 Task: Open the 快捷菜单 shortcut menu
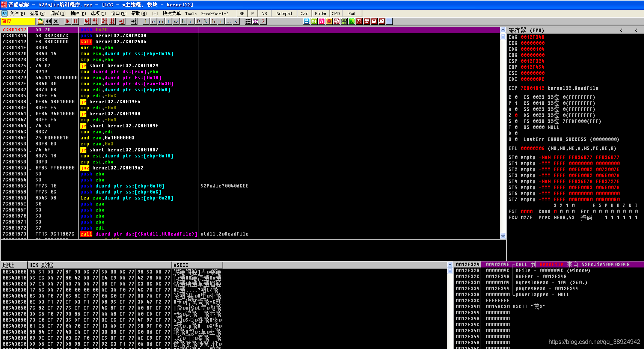pos(172,14)
